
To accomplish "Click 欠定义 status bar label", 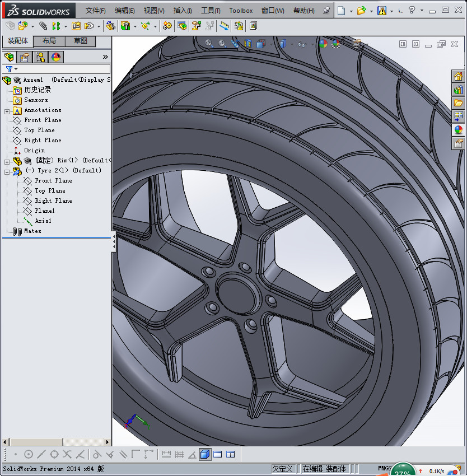I will [x=283, y=469].
